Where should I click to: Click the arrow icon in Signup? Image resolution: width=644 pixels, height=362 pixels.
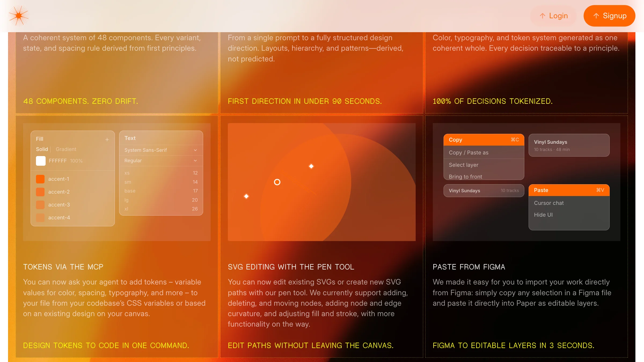(596, 16)
